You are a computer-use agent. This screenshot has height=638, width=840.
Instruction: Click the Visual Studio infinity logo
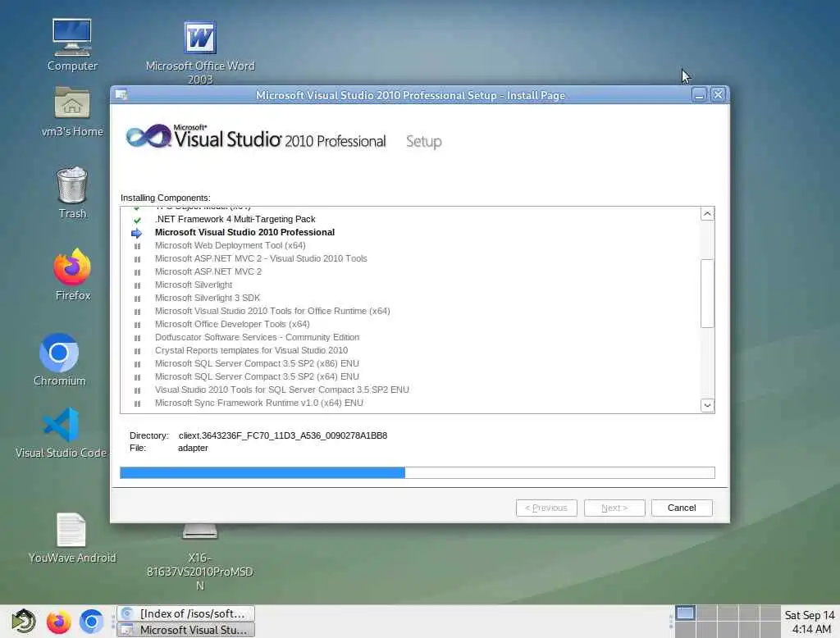148,136
